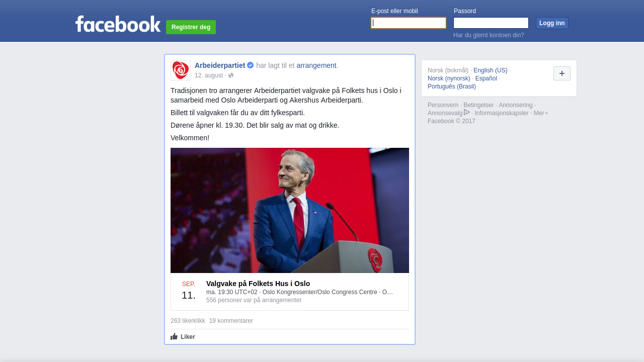Screen dimensions: 644x362
Task: Click the plus button for more languages
Action: 562,73
